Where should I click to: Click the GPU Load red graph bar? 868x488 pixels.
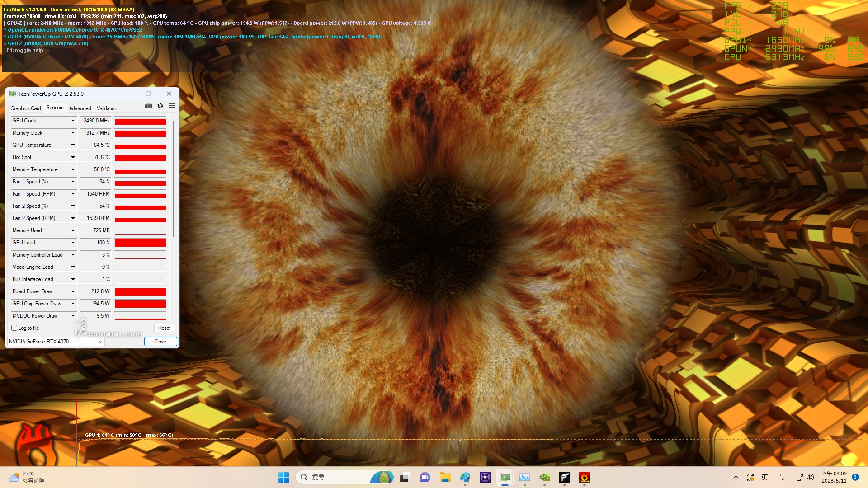pyautogui.click(x=140, y=243)
